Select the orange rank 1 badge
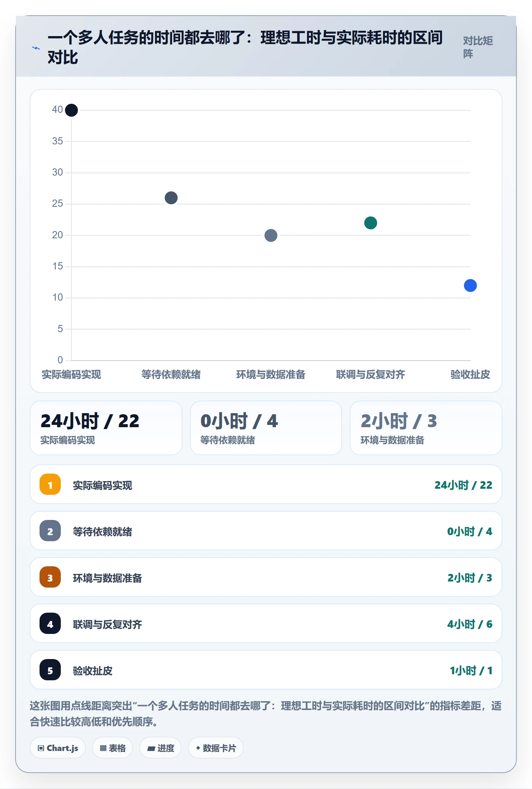Viewport: 532px width, 789px height. (50, 485)
